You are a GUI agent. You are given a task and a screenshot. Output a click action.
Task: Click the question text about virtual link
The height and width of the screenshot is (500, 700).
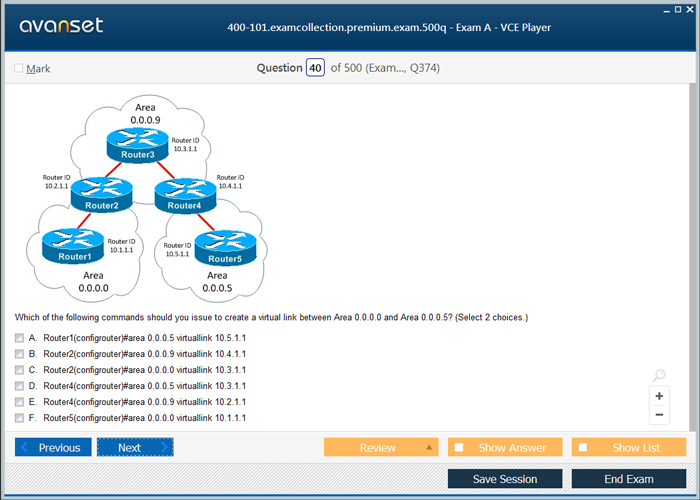coord(271,317)
